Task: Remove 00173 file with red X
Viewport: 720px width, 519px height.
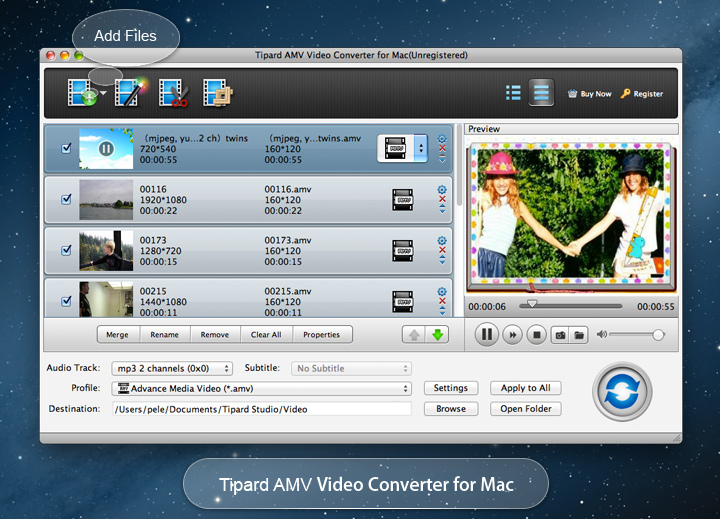Action: click(442, 250)
